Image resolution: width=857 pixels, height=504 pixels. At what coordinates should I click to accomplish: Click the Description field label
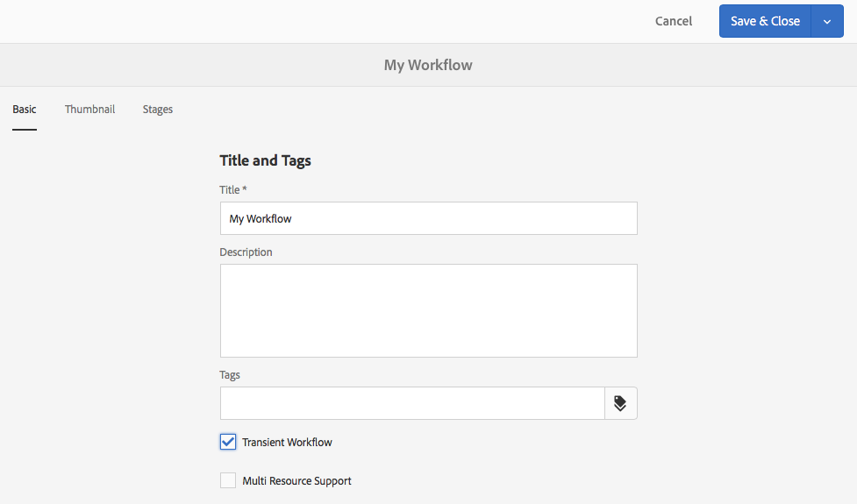[x=246, y=252]
